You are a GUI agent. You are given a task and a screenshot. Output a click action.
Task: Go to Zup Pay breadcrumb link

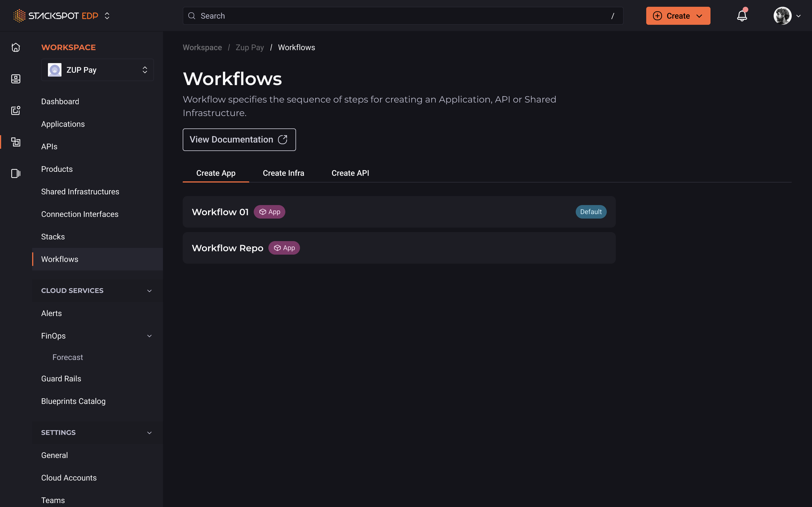tap(249, 47)
